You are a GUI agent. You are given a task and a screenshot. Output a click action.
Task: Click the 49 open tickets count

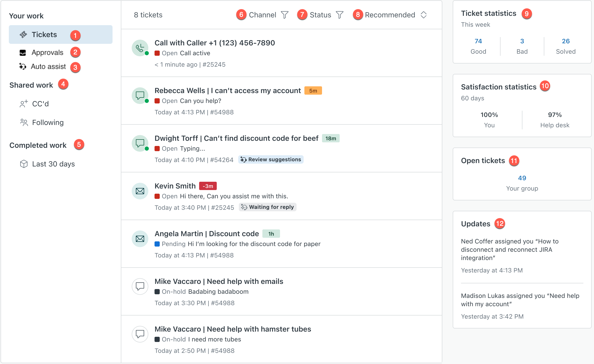tap(522, 178)
